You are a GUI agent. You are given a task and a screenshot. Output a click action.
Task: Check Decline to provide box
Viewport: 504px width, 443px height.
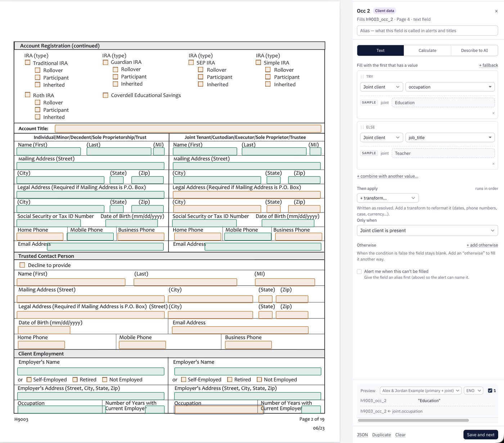(22, 265)
